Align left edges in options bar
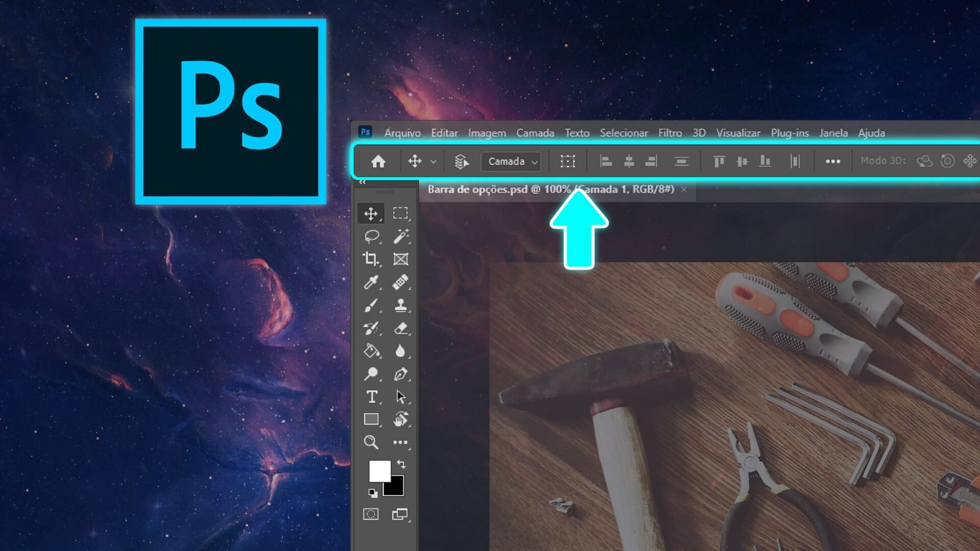The width and height of the screenshot is (980, 551). point(605,161)
